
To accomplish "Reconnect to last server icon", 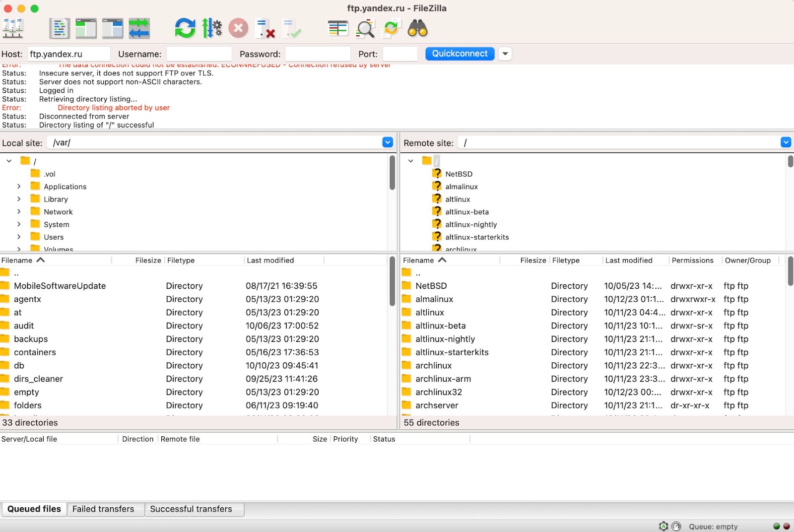I will 292,28.
